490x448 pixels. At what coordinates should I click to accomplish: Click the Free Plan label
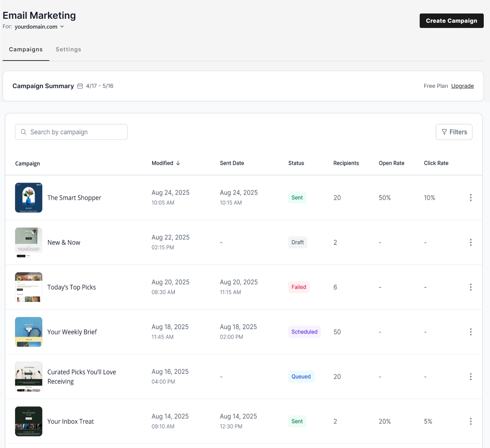pyautogui.click(x=436, y=86)
